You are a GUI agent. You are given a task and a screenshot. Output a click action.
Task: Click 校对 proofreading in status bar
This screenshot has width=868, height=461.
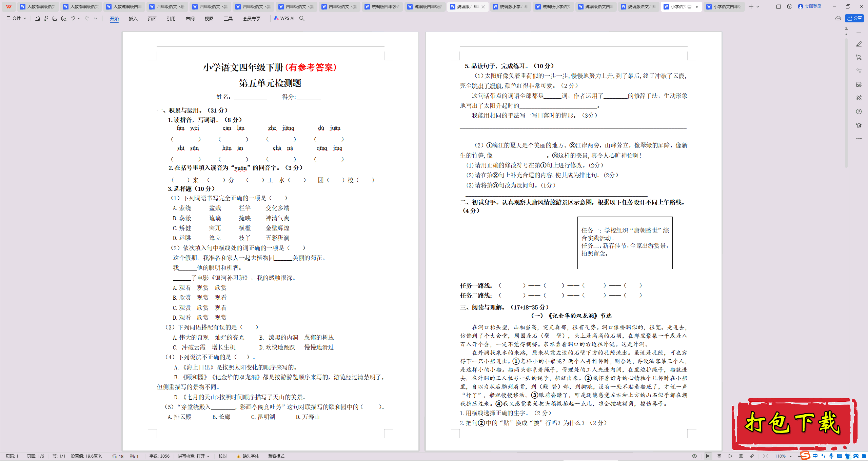tap(222, 456)
